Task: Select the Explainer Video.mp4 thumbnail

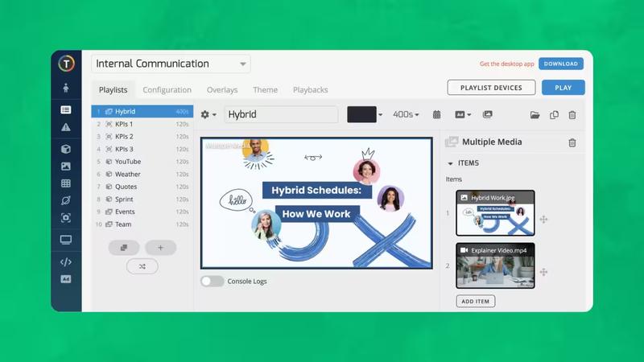Action: tap(495, 265)
